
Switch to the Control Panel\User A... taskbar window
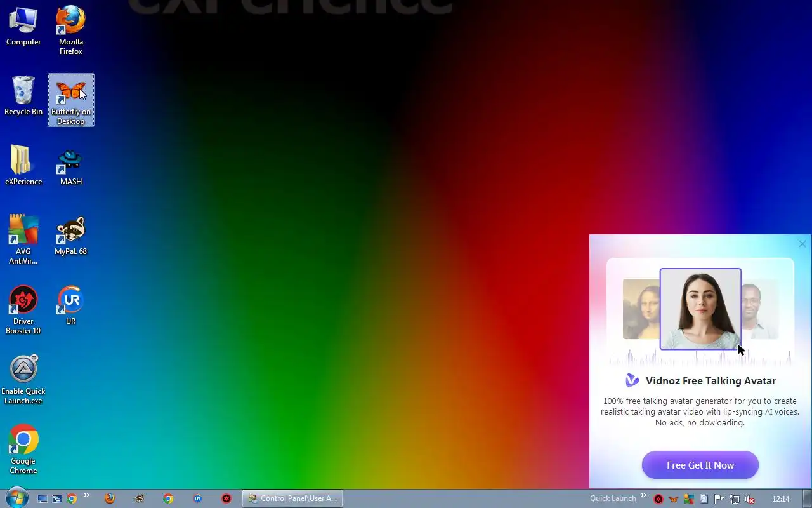click(292, 498)
